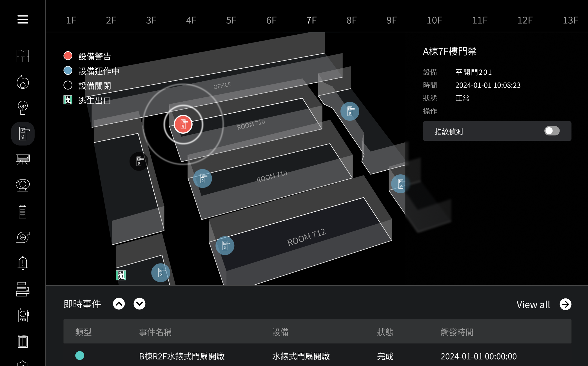Screen dimensions: 588x366
Task: Click the closed black door device marker
Action: [x=139, y=161]
